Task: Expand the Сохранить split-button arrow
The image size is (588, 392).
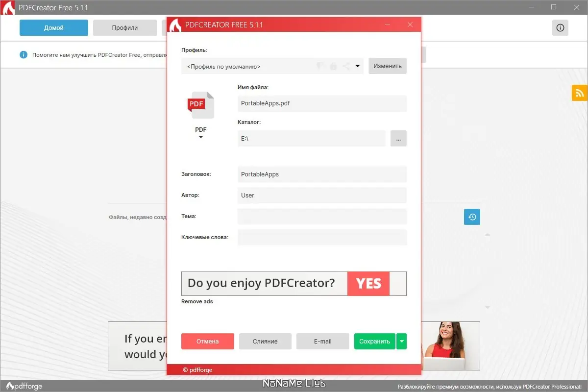Action: 401,342
